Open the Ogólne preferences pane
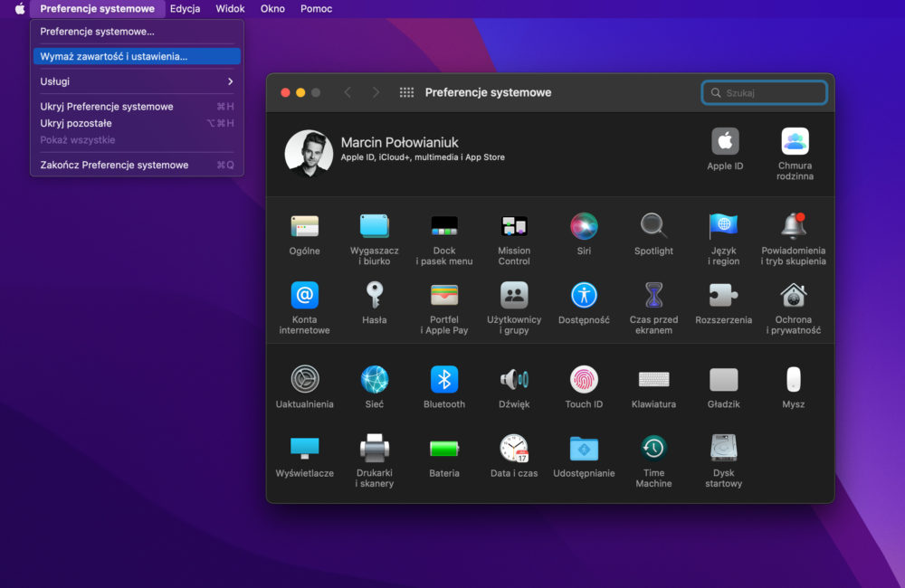 304,226
